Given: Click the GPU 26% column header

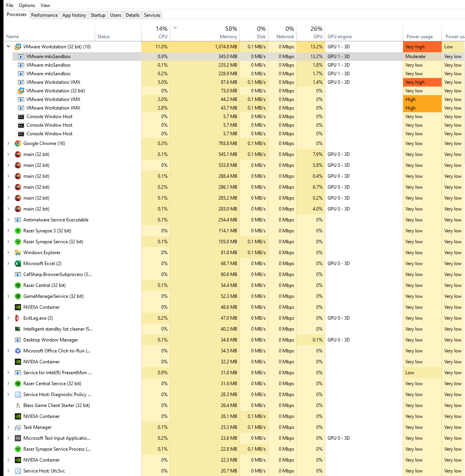Looking at the screenshot, I should point(311,33).
